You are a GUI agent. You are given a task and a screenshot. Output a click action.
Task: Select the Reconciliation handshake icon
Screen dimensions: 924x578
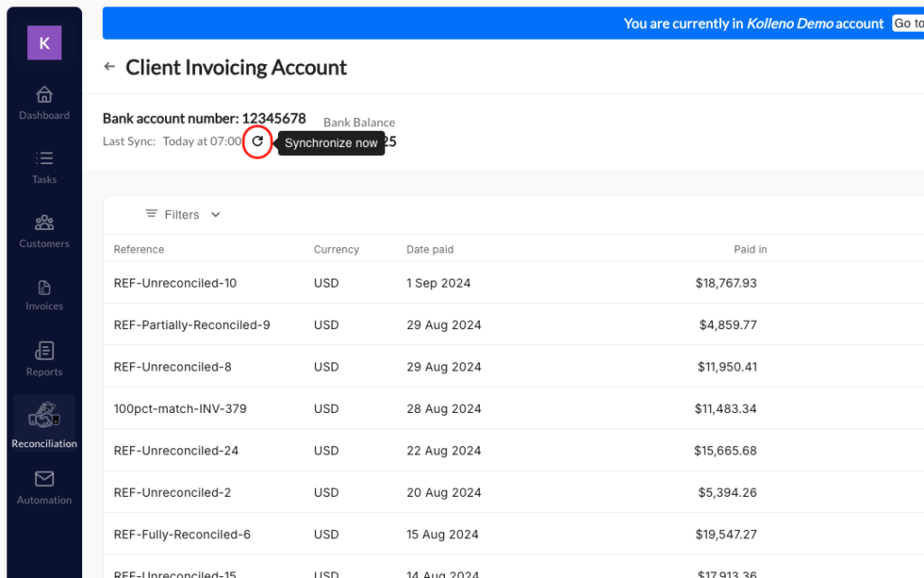44,416
